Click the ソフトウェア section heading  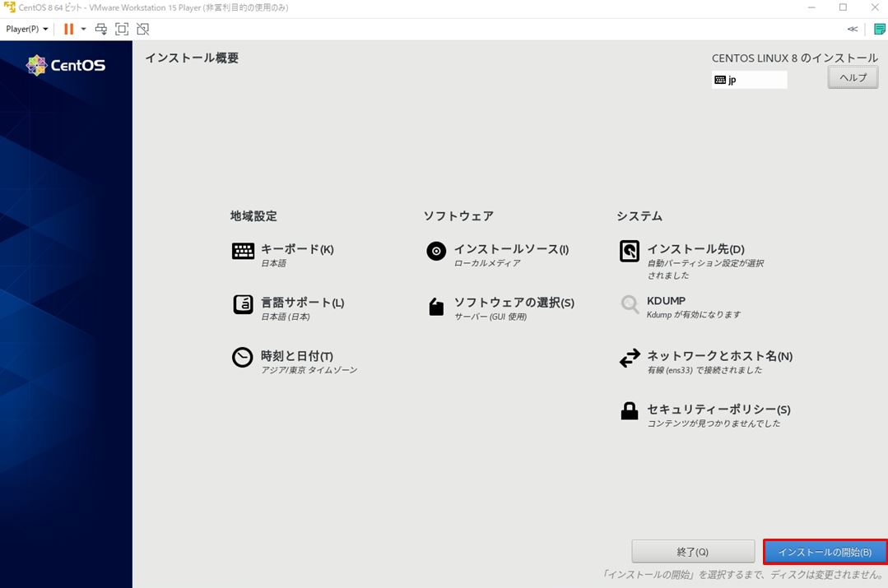[x=458, y=215]
